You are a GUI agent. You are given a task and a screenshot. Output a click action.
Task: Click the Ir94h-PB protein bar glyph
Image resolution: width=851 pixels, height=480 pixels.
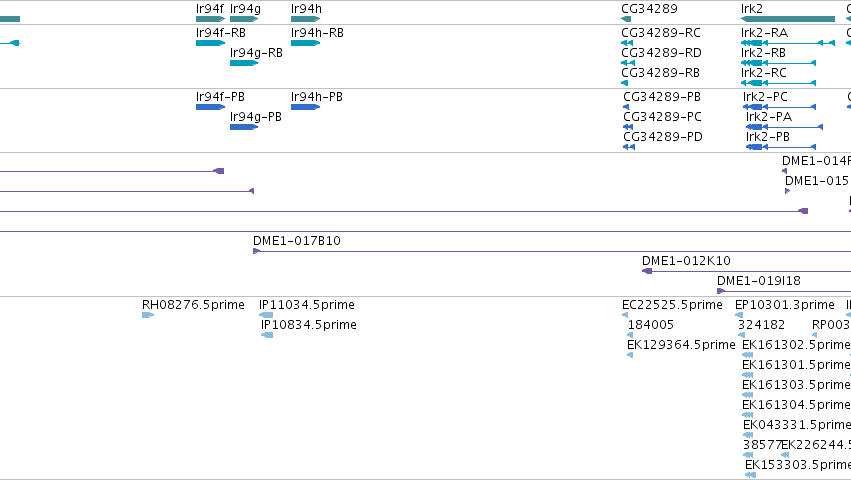tap(306, 107)
